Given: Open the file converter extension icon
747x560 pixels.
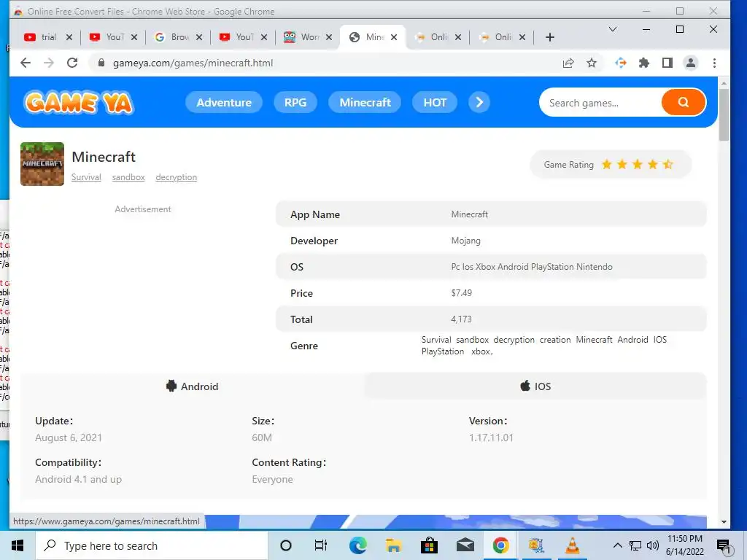Looking at the screenshot, I should pos(620,63).
